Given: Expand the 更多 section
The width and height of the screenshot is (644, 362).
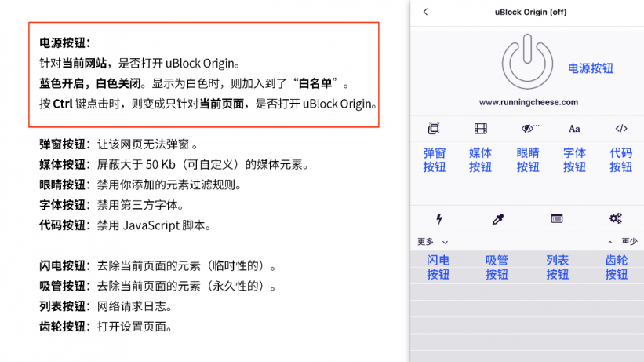Looking at the screenshot, I should tap(432, 242).
